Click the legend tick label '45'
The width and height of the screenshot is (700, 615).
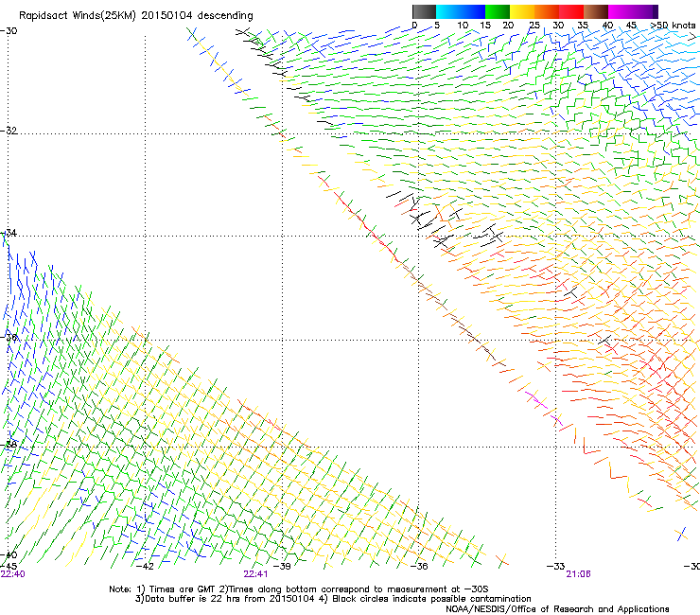point(631,26)
